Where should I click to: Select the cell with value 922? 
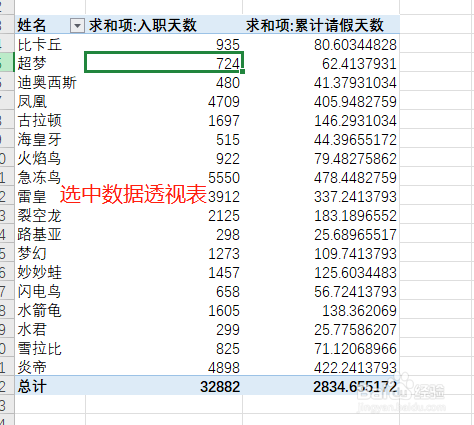(x=164, y=158)
